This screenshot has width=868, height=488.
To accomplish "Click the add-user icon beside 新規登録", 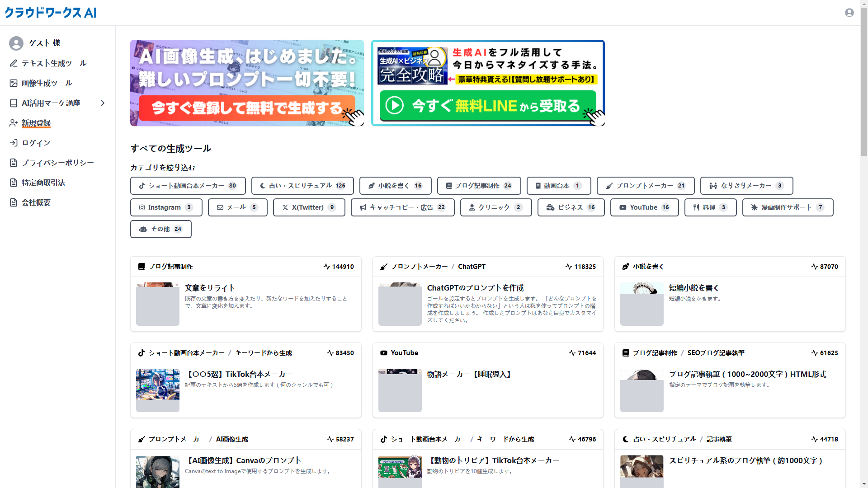I will tap(14, 123).
